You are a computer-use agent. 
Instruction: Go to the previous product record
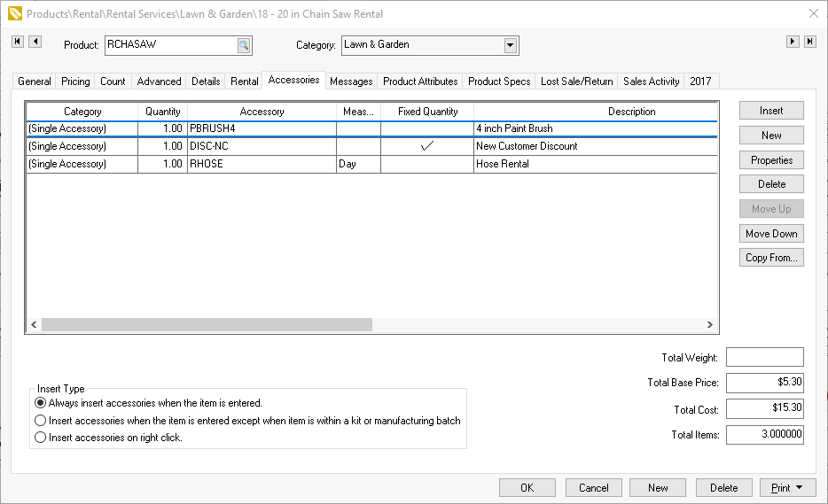point(35,41)
